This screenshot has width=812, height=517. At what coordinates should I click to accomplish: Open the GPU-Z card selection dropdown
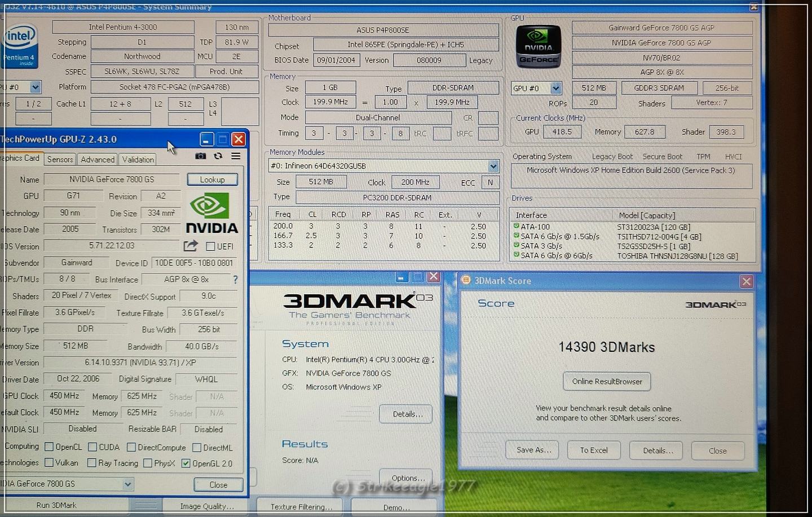tap(128, 484)
